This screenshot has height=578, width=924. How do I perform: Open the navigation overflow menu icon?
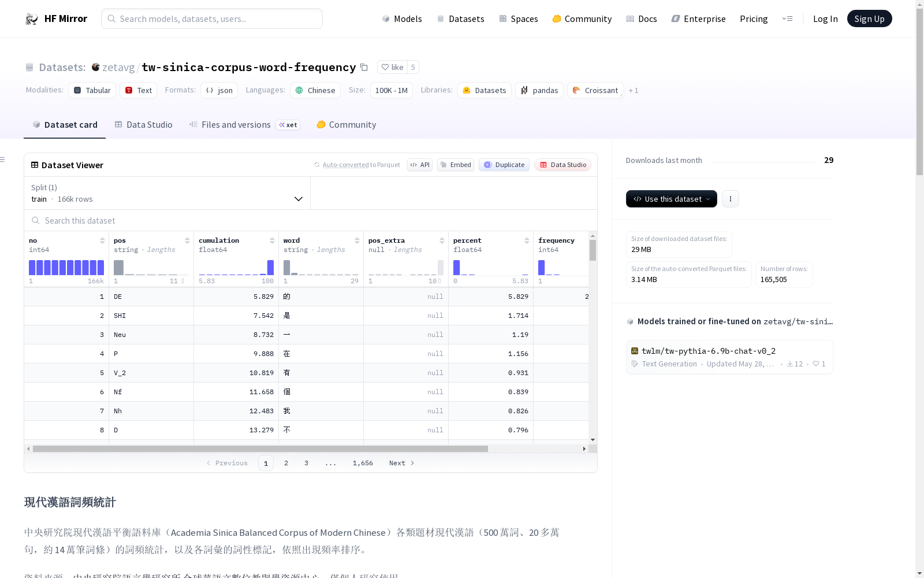point(787,18)
